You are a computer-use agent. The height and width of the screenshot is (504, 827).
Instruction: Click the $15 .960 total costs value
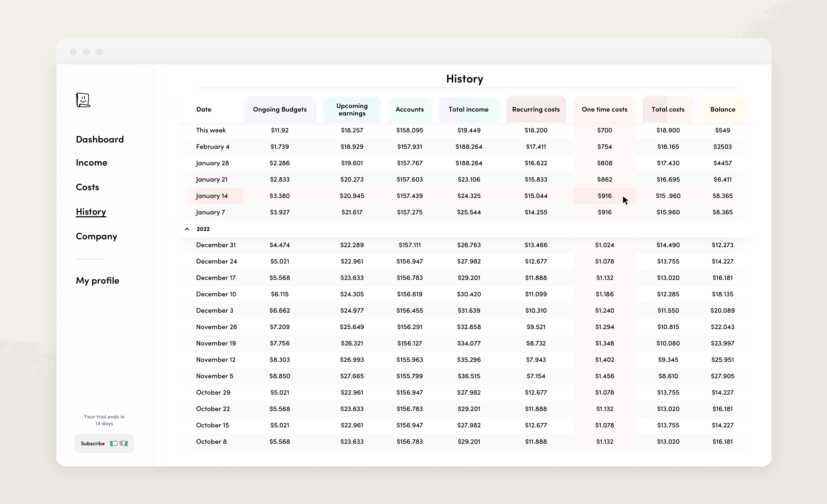click(x=668, y=196)
